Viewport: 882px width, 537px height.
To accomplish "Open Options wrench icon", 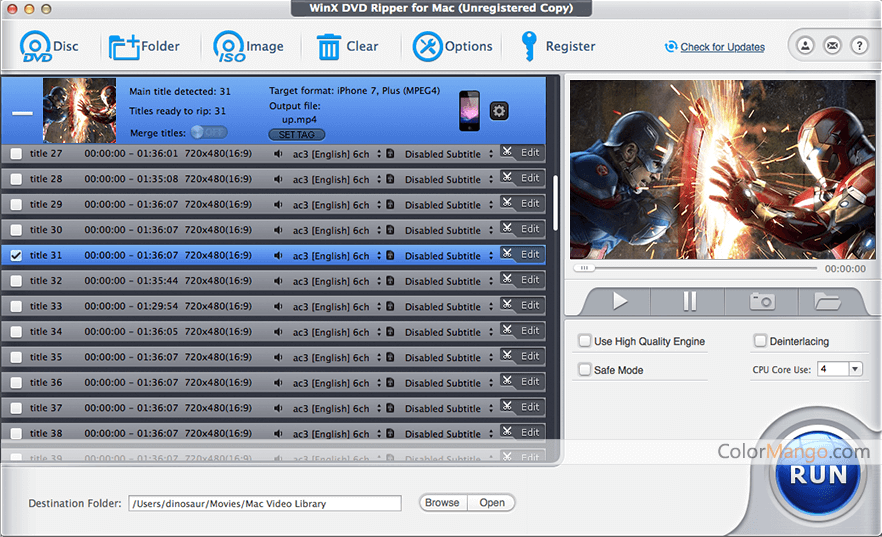I will coord(427,46).
